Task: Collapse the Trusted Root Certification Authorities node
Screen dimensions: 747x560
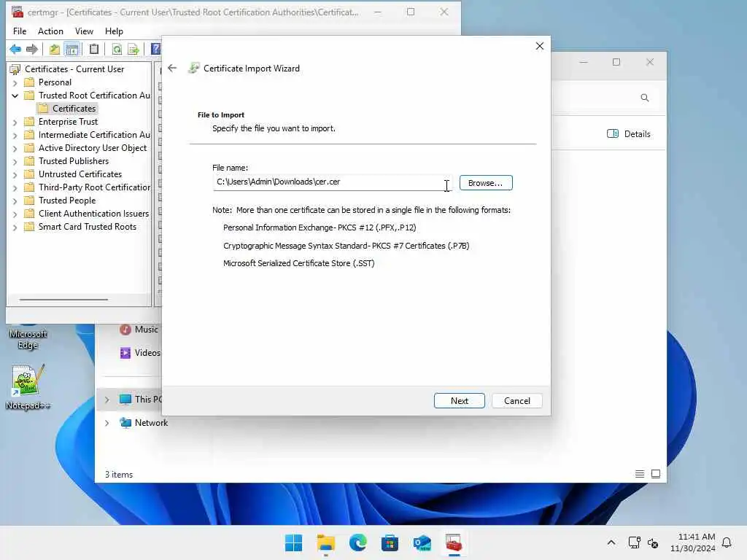Action: [15, 96]
